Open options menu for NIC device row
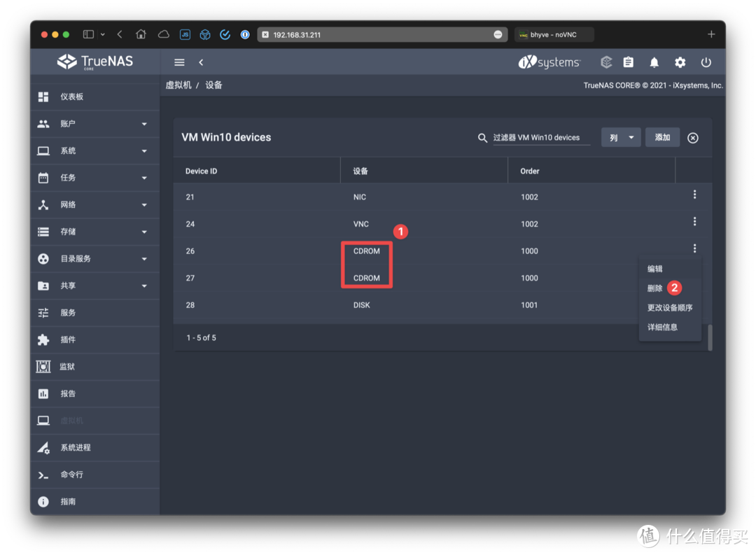 click(694, 195)
